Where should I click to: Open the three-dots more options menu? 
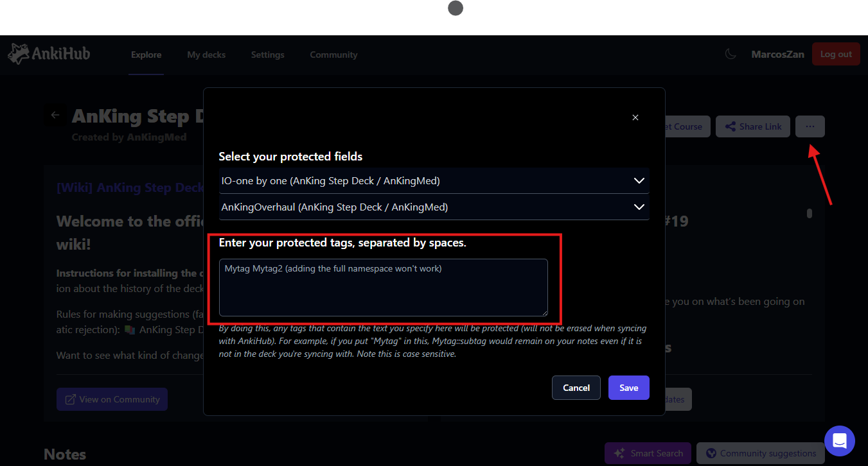coord(810,126)
